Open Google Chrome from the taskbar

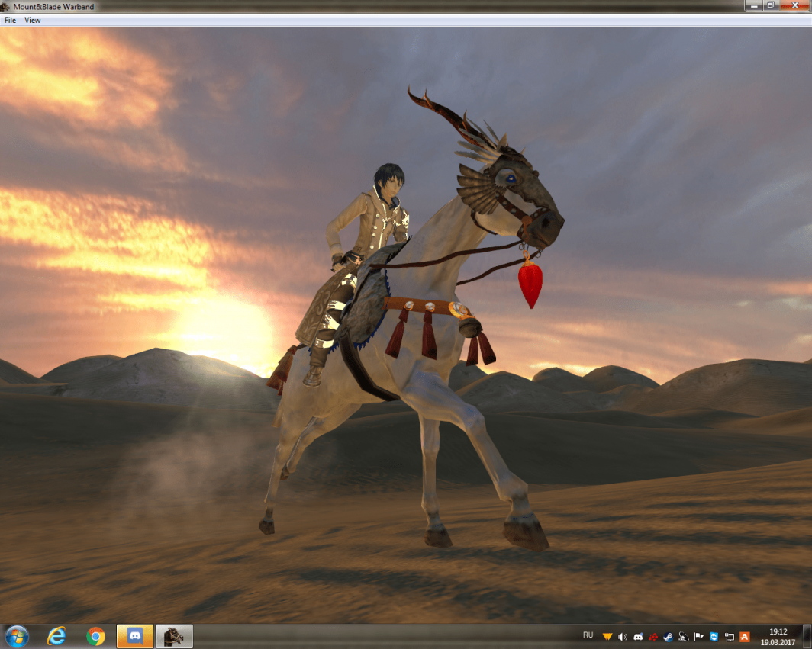pyautogui.click(x=95, y=636)
